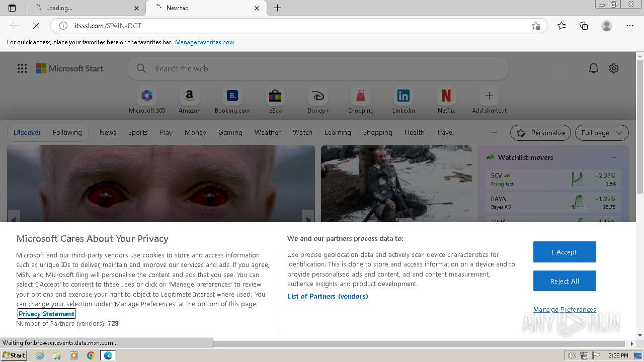The image size is (644, 362).
Task: Open the Amazon shortcut
Action: (189, 101)
